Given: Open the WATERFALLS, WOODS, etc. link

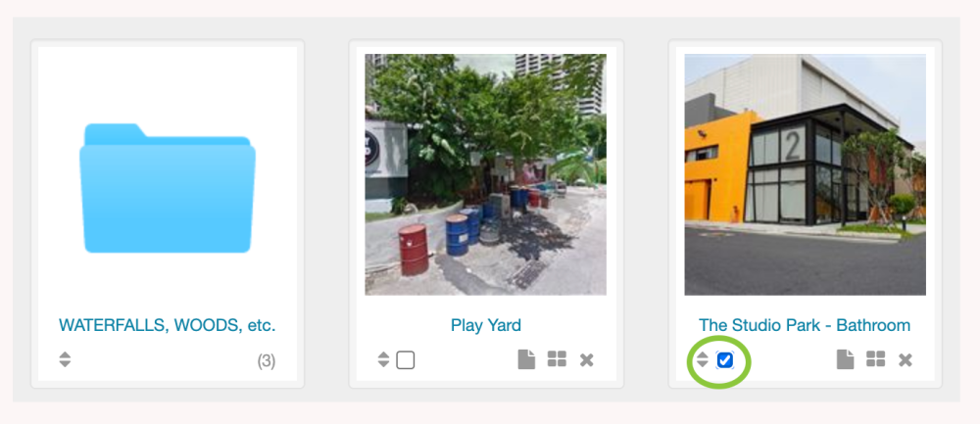Looking at the screenshot, I should click(x=168, y=325).
